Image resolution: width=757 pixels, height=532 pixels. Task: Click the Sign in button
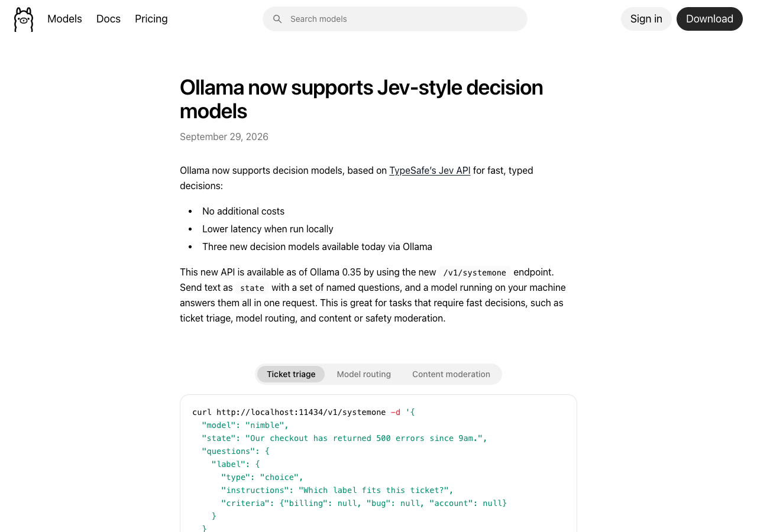coord(646,19)
